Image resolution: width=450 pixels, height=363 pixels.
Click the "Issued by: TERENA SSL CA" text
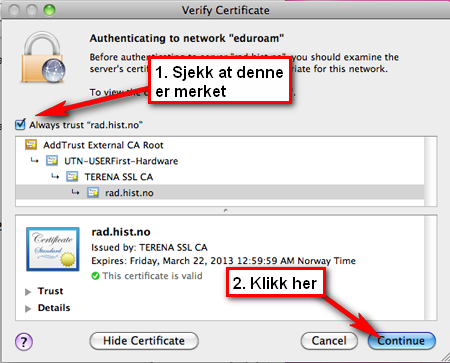click(149, 247)
